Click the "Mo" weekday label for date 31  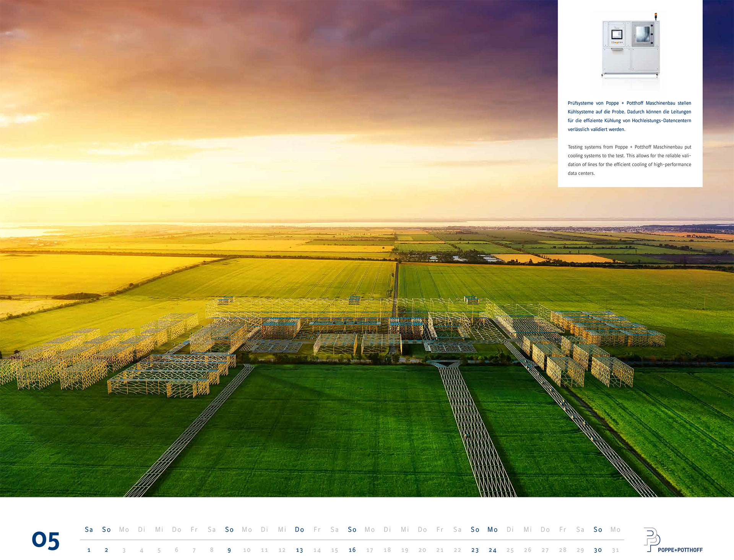click(x=615, y=529)
